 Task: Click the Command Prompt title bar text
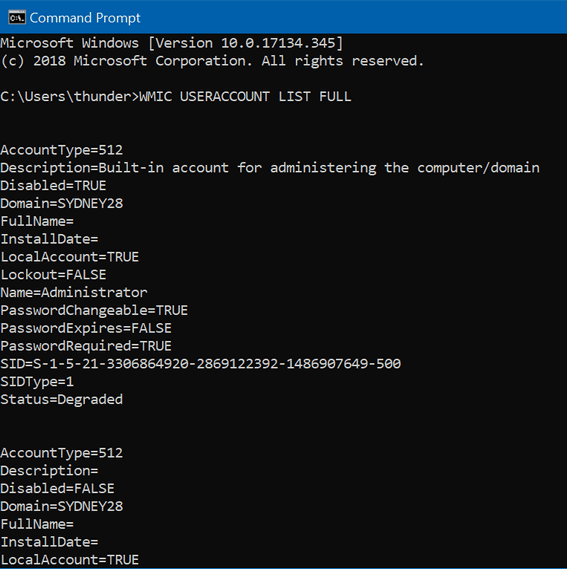coord(85,18)
